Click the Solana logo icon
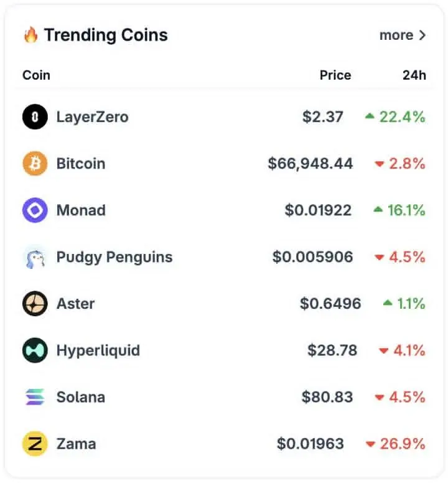The width and height of the screenshot is (448, 483). (x=35, y=397)
